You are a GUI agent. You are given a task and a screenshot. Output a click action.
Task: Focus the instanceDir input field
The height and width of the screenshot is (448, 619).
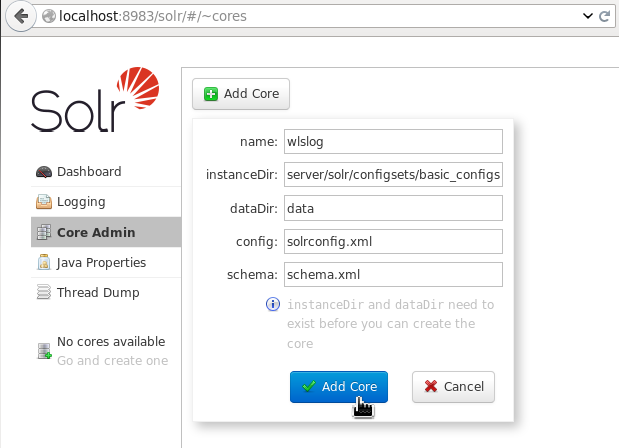(391, 176)
